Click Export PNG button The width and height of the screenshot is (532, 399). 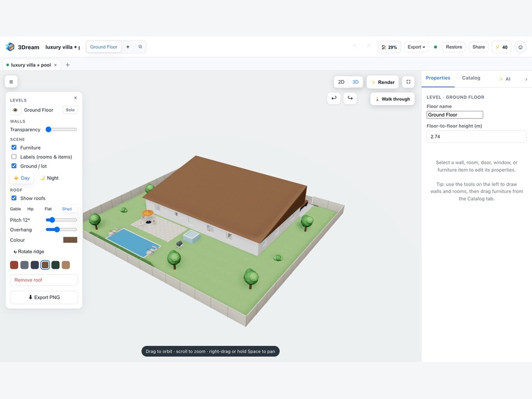pyautogui.click(x=44, y=297)
